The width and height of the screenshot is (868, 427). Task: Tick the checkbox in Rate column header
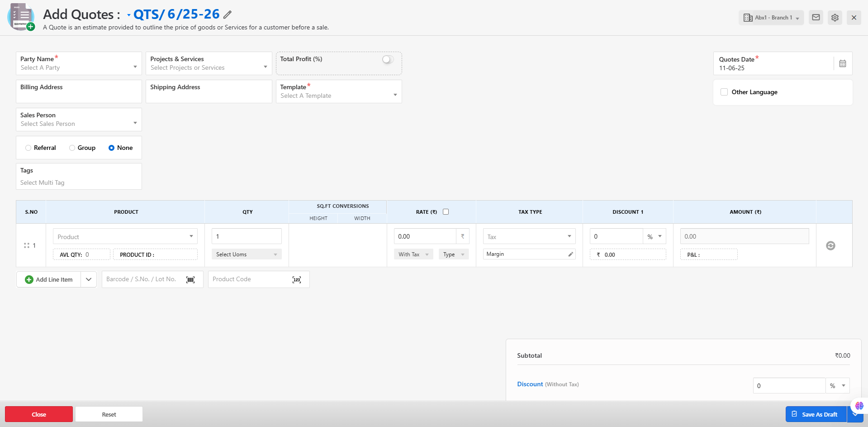coord(446,212)
